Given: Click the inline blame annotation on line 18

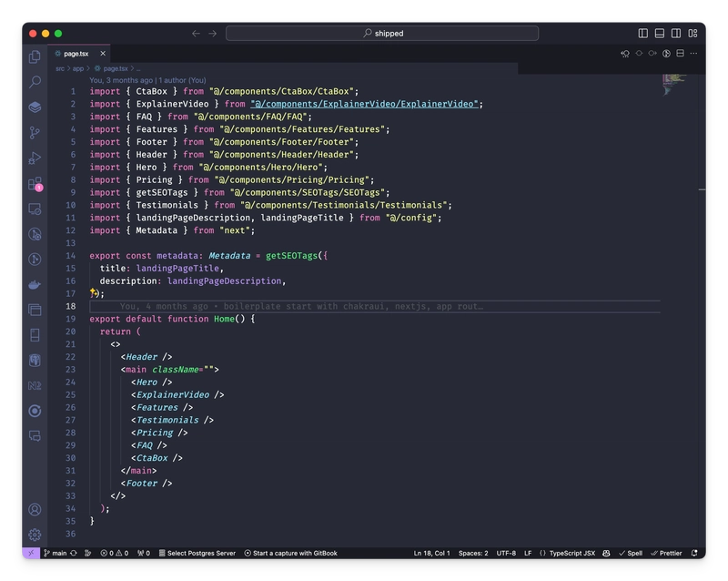Looking at the screenshot, I should 301,306.
